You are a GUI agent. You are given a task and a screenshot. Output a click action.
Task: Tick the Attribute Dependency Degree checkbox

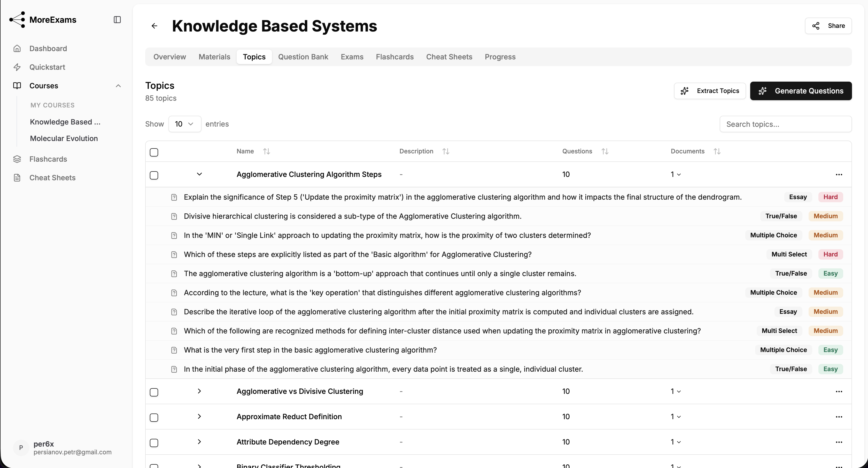tap(154, 443)
